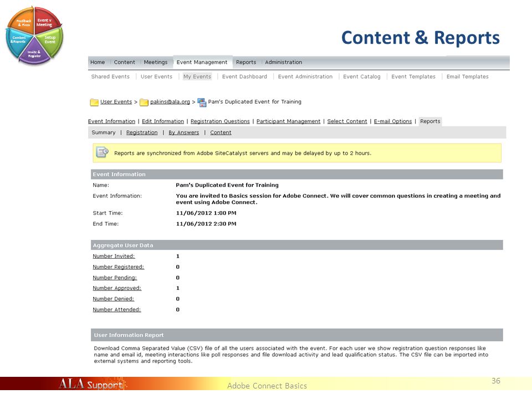Open Select Content link

pyautogui.click(x=347, y=121)
